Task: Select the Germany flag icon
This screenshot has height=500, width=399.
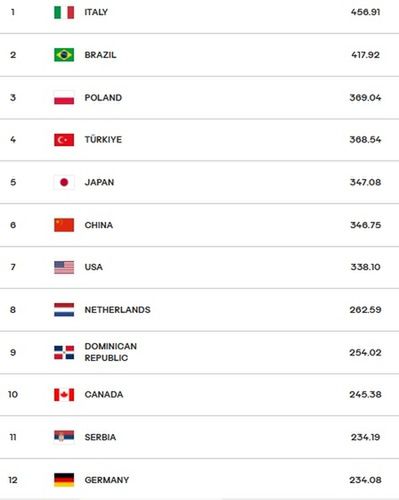Action: 64,480
